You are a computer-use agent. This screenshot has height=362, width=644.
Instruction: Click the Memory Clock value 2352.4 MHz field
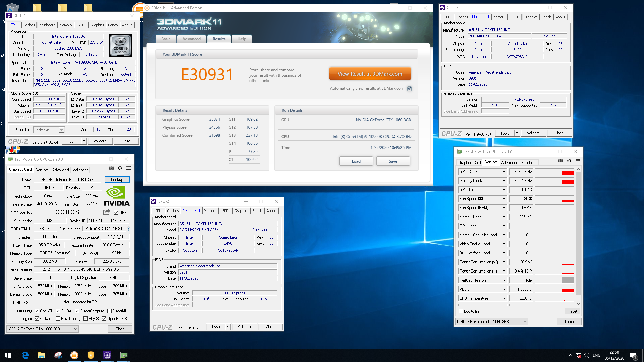pos(521,181)
